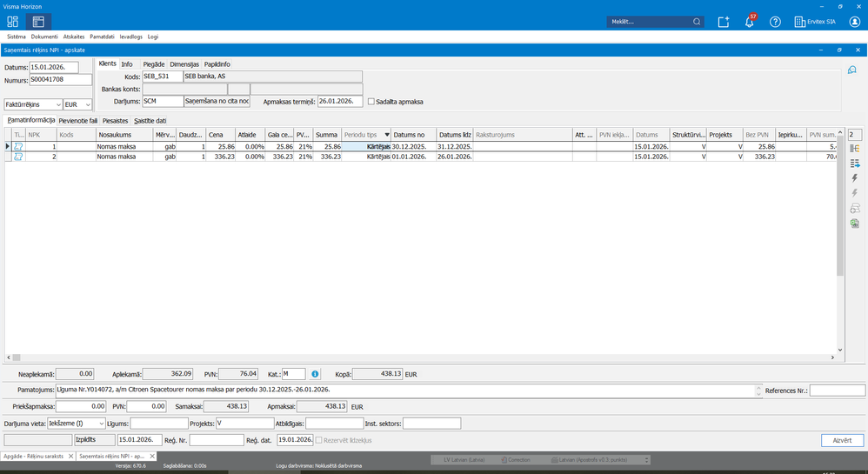Click the Datums field 15.01.2026.
Image resolution: width=868 pixels, height=474 pixels.
point(54,68)
